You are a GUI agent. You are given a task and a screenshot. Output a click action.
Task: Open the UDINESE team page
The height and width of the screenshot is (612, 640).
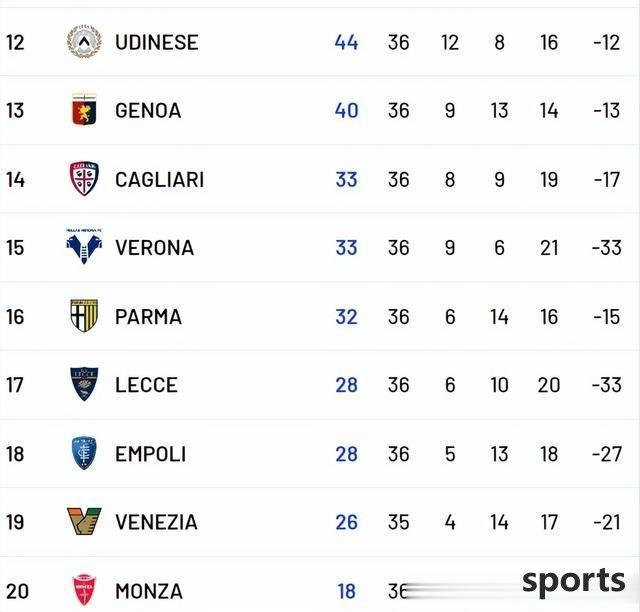click(157, 42)
